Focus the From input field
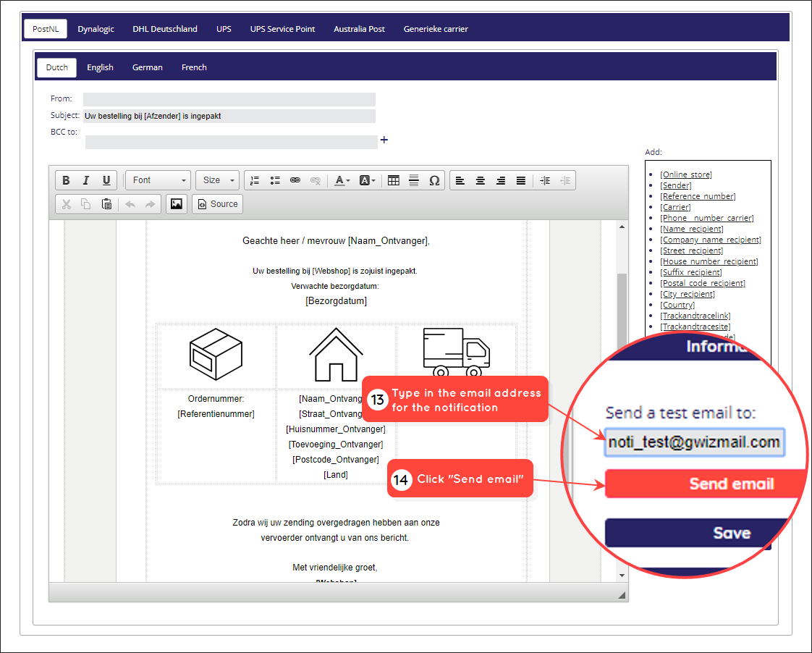 click(229, 99)
